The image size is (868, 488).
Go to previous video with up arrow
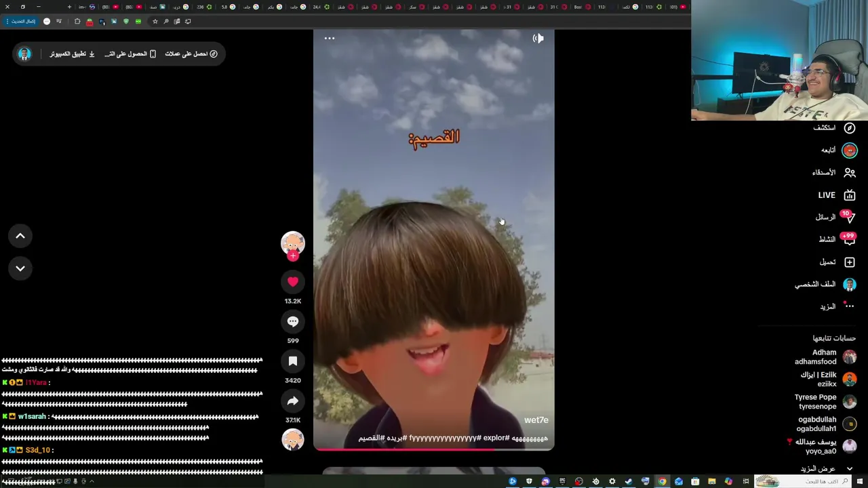pyautogui.click(x=20, y=236)
